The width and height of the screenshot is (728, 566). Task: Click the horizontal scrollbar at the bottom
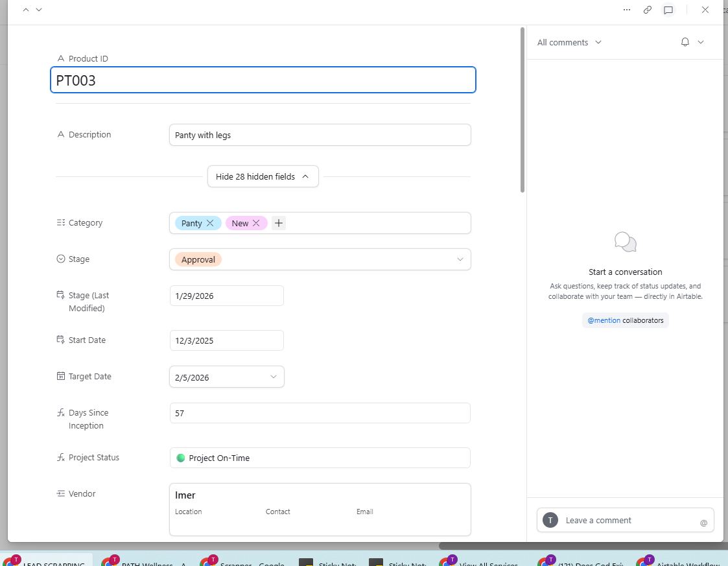(x=581, y=546)
